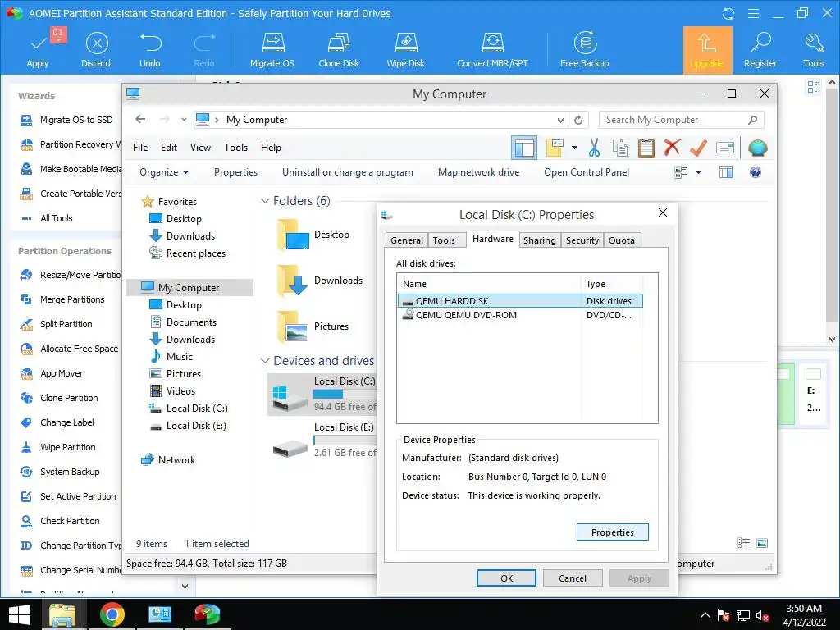Open the Register option in AOMEI

pos(760,50)
